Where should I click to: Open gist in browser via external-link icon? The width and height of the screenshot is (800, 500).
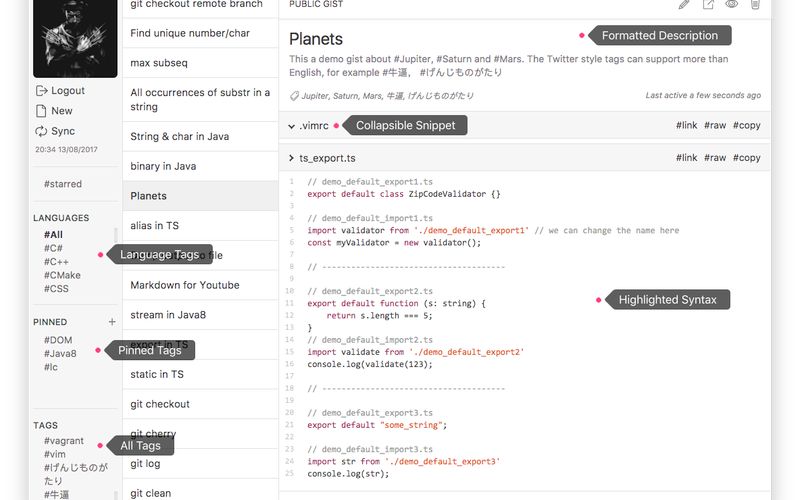708,5
